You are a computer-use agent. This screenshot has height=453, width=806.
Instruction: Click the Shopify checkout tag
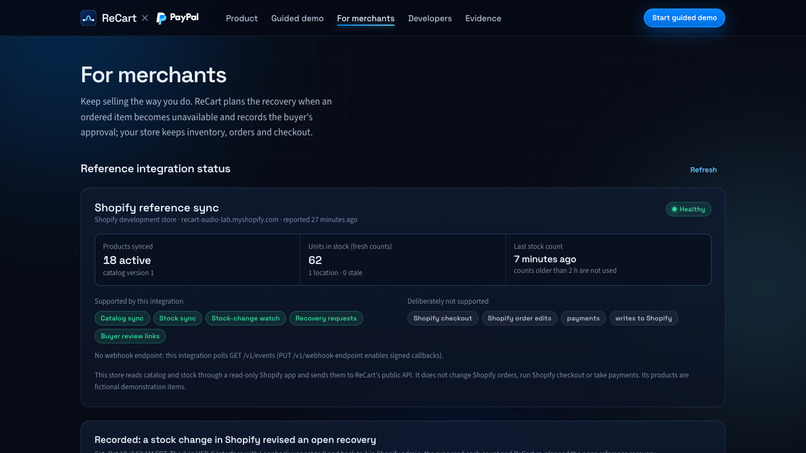(443, 318)
